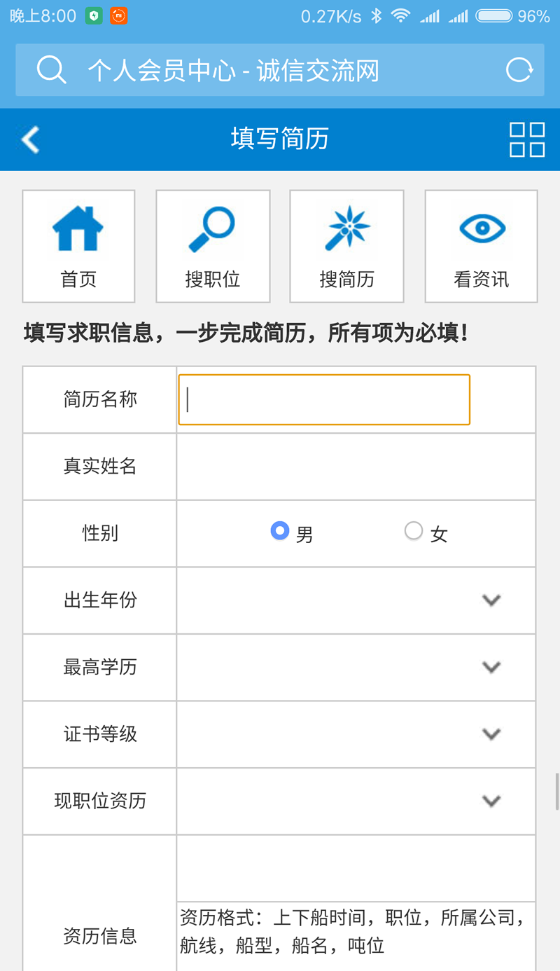Viewport: 560px width, 971px height.
Task: Tap the back arrow in header
Action: point(30,139)
